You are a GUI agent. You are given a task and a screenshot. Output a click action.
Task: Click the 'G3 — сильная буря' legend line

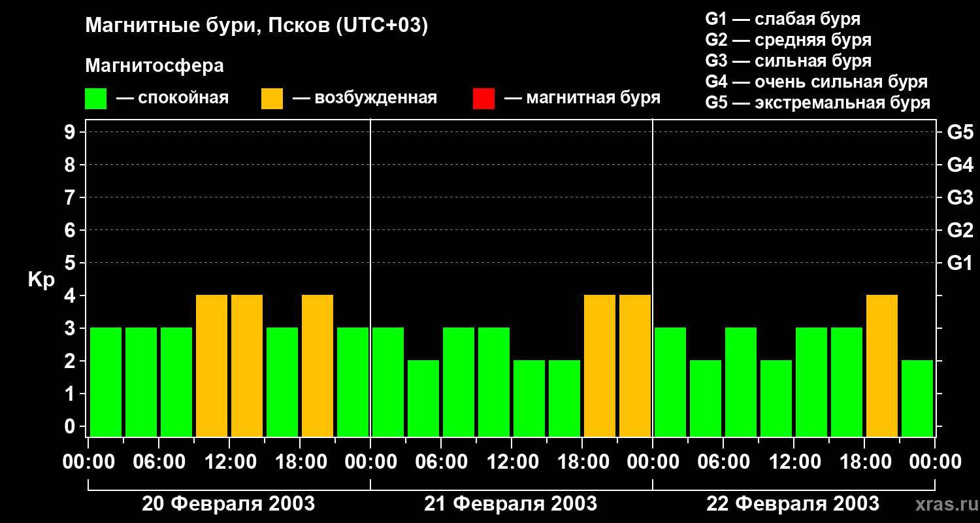(x=788, y=61)
